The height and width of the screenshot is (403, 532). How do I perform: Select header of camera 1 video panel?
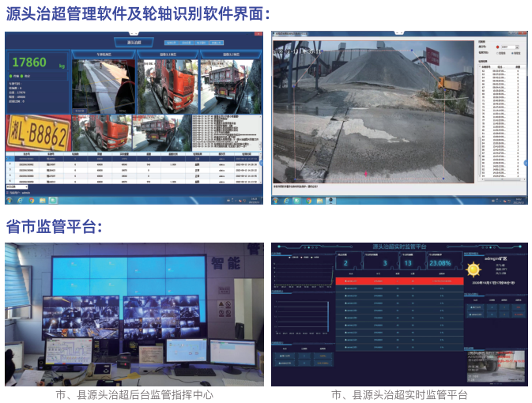[x=168, y=55]
